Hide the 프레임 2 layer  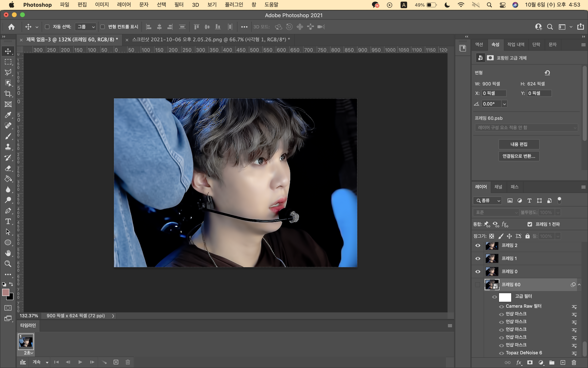[478, 245]
